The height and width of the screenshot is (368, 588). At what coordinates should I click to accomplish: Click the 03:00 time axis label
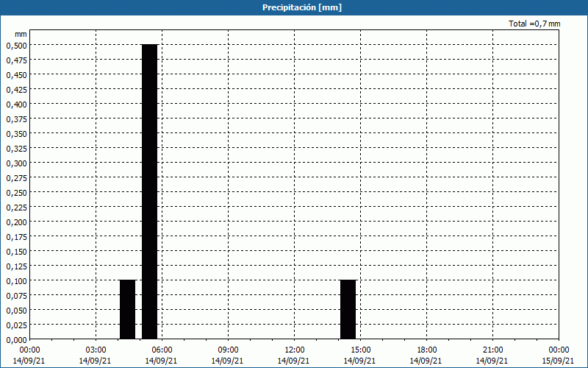tap(96, 350)
